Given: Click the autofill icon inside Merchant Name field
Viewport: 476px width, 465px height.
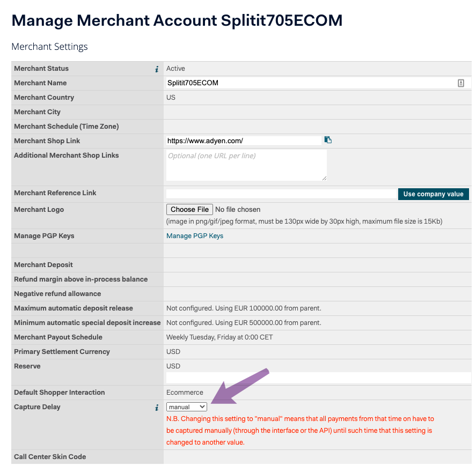Looking at the screenshot, I should [x=461, y=83].
